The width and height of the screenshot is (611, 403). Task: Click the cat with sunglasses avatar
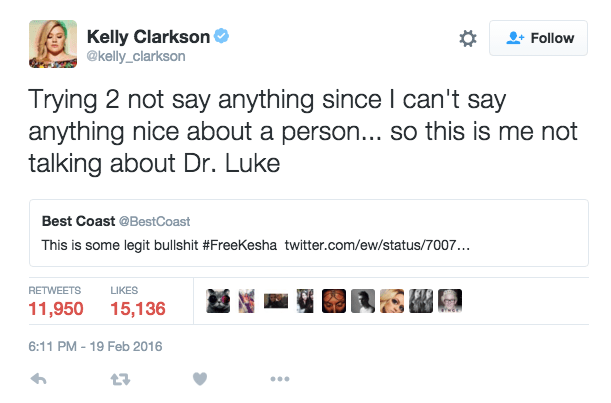click(x=219, y=304)
